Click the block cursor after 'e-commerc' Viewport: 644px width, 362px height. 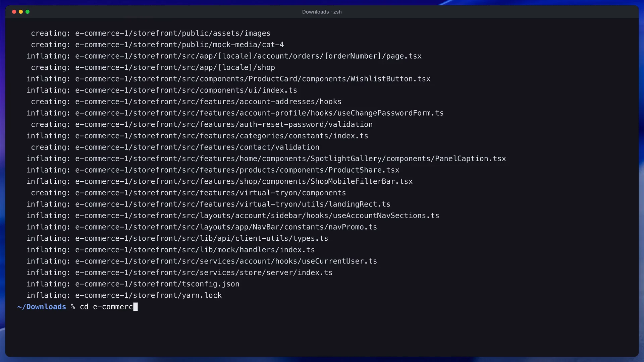tap(136, 307)
